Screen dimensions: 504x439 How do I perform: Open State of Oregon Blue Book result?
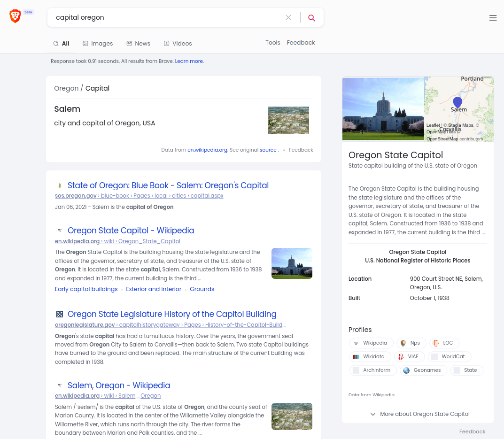pyautogui.click(x=168, y=185)
